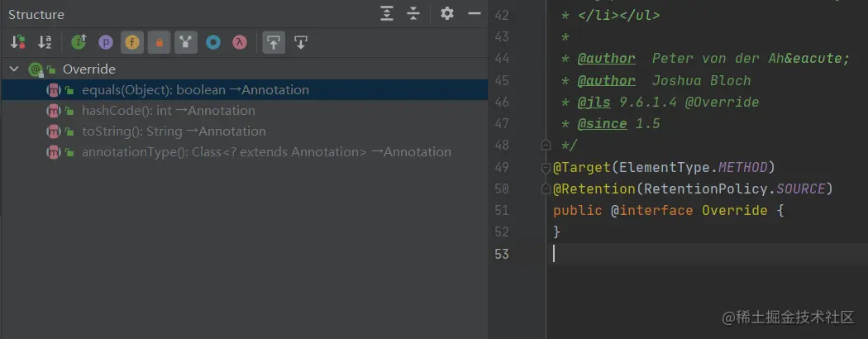Image resolution: width=868 pixels, height=339 pixels.
Task: Toggle Show Fields orange 'f' button
Action: click(x=131, y=42)
